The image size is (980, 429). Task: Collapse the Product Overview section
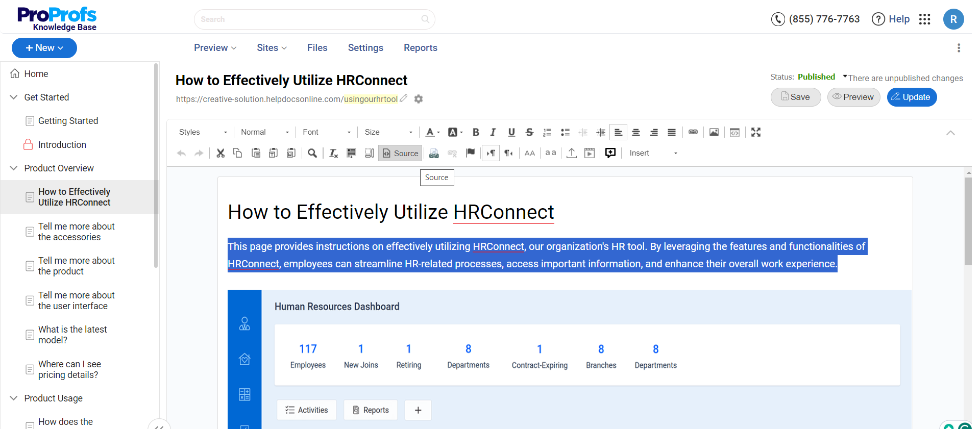pyautogui.click(x=14, y=168)
